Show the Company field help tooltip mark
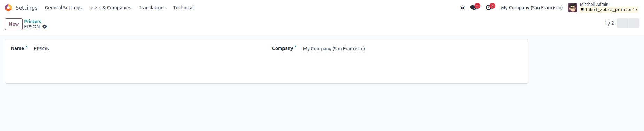This screenshot has height=131, width=644. pyautogui.click(x=295, y=47)
